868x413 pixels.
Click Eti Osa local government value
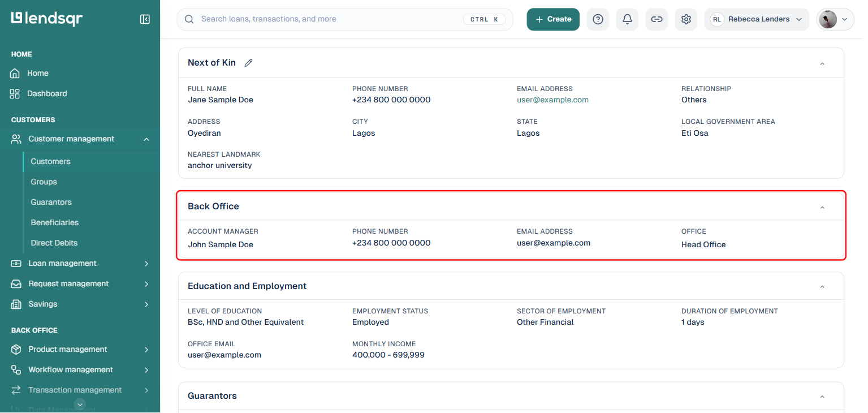coord(695,134)
